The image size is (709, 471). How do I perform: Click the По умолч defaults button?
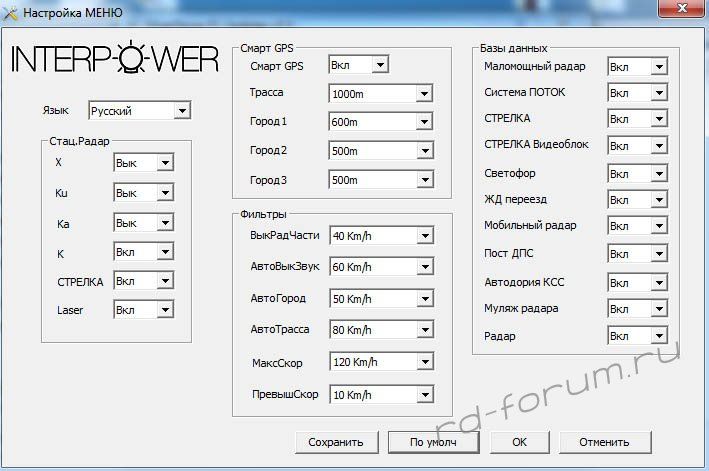[x=433, y=442]
